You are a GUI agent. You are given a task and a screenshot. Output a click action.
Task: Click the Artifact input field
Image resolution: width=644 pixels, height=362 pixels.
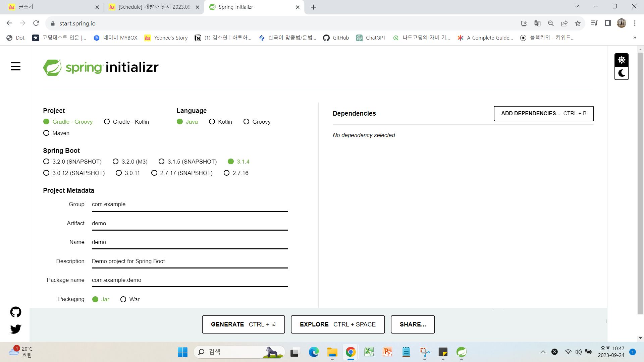tap(190, 224)
